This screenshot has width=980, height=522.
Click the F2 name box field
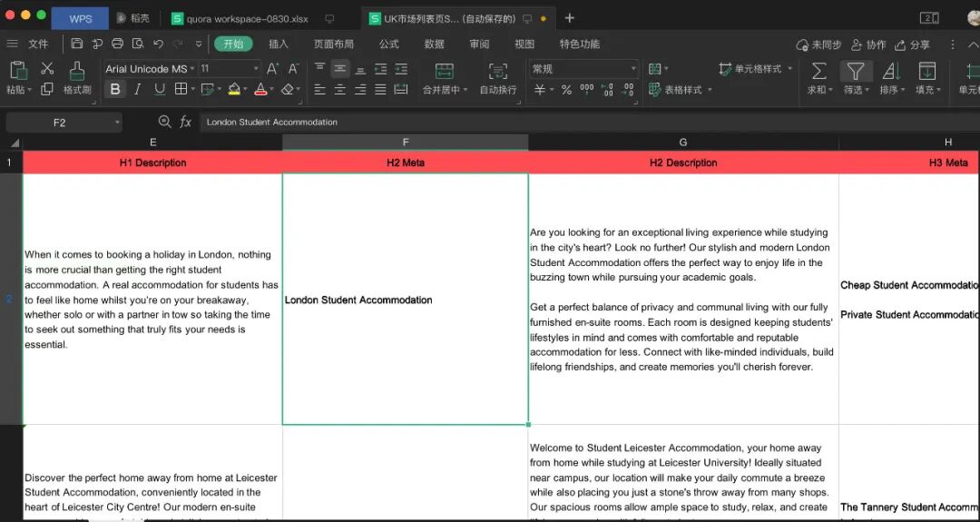(60, 122)
